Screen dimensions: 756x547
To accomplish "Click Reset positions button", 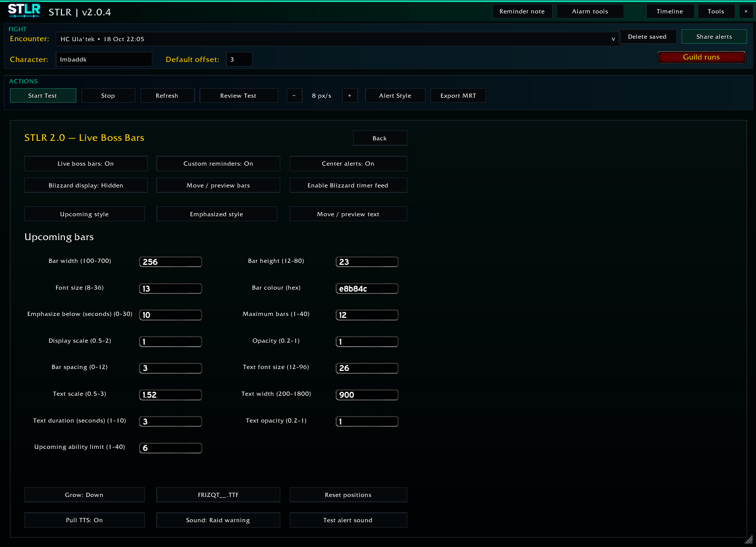I will point(348,495).
